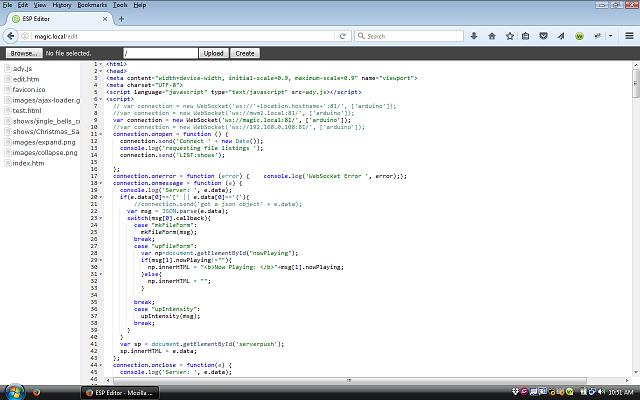Save page to Pocket
The image size is (640, 400).
point(543,36)
